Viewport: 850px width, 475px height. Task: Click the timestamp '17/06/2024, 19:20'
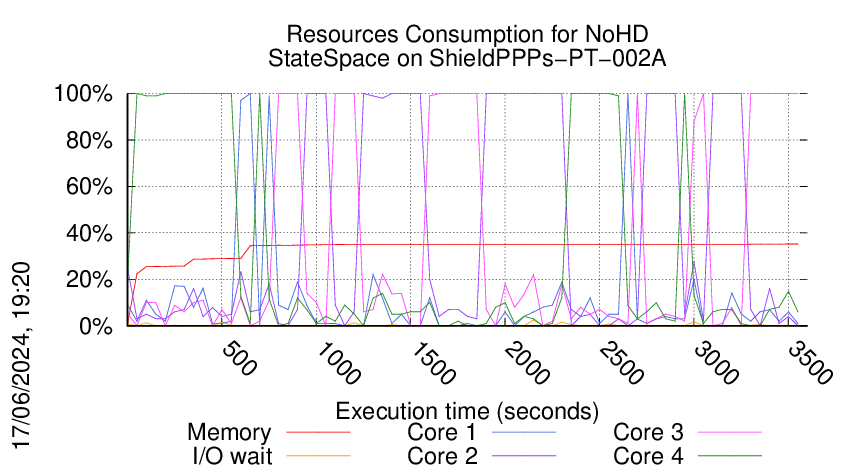click(22, 356)
